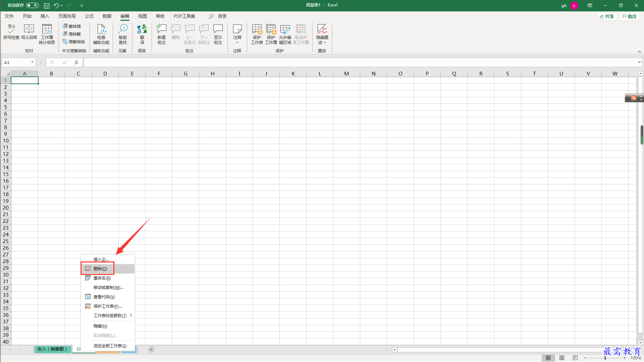Choose Protect Sheet (保护工作表) in context menu

[108, 306]
